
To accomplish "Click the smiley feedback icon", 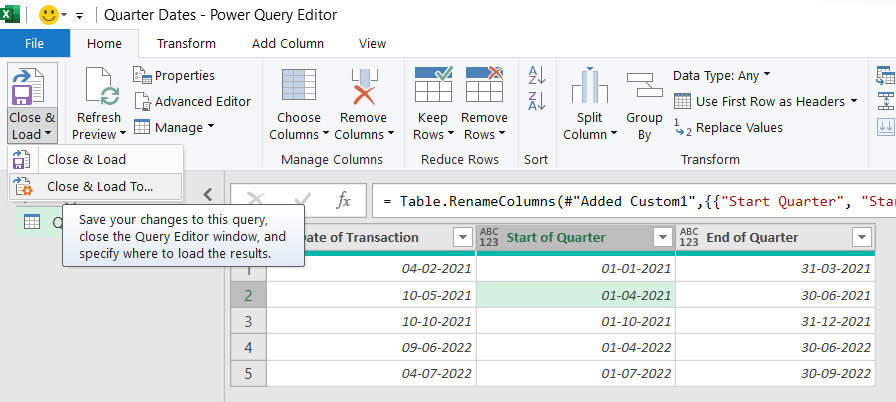I will 49,15.
